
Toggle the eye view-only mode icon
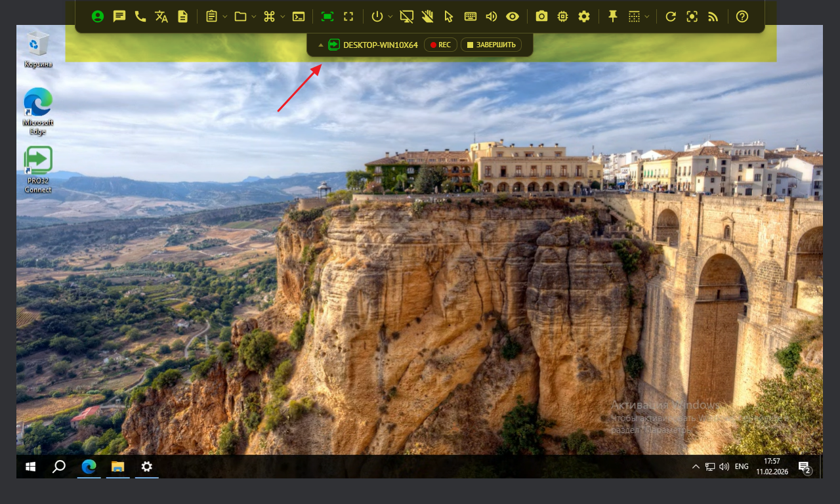pyautogui.click(x=513, y=16)
